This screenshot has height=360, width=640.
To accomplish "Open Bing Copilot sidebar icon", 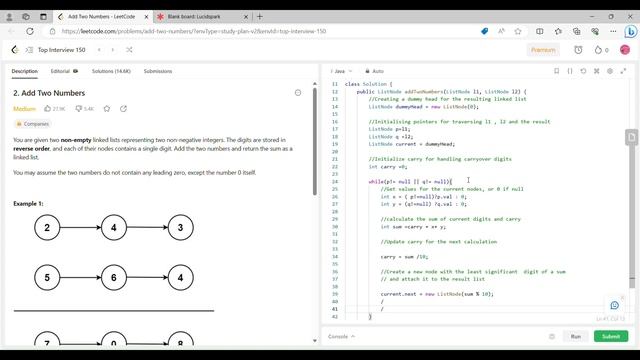I will point(631,31).
